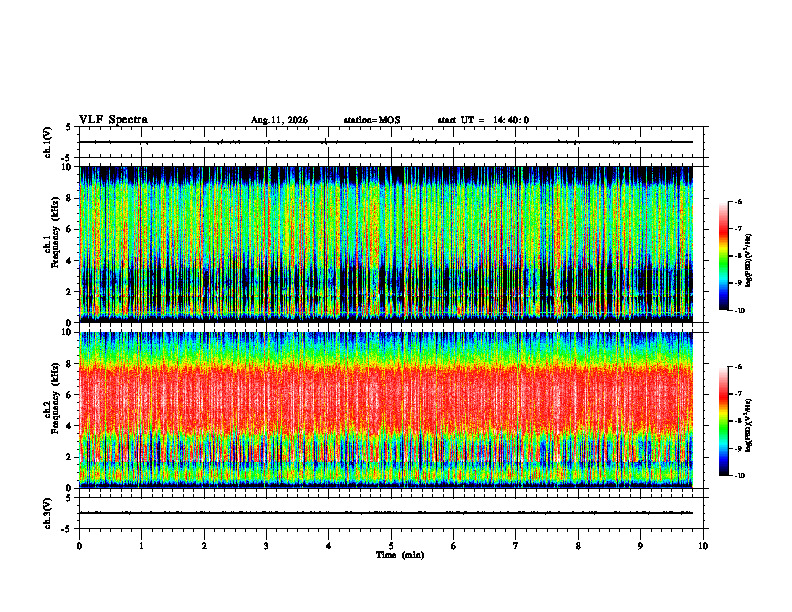
Task: Click the 2 minute tick label on time axis
Action: click(204, 546)
